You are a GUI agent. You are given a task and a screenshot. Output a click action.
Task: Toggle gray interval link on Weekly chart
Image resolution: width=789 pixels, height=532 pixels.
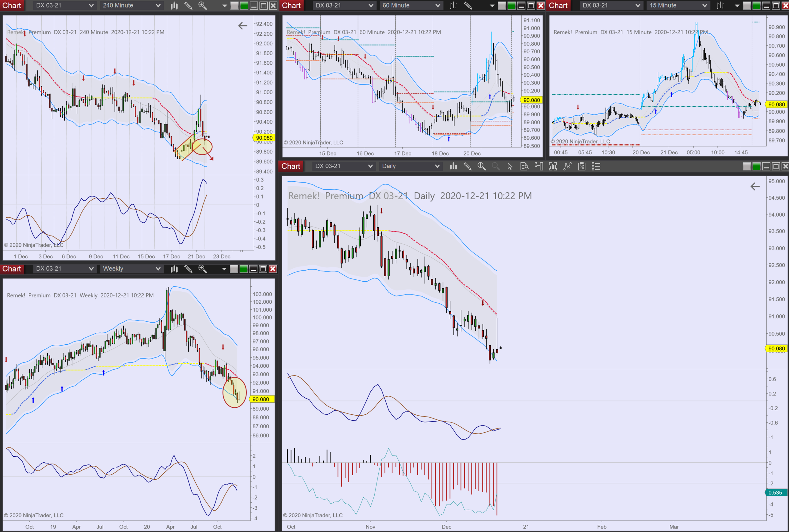pyautogui.click(x=234, y=269)
